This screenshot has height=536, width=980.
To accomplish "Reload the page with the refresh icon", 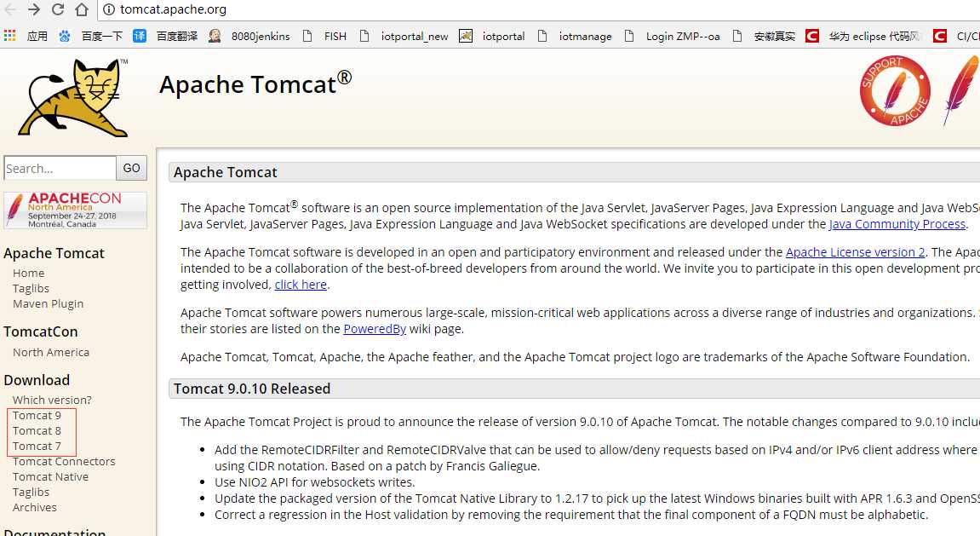I will (58, 9).
